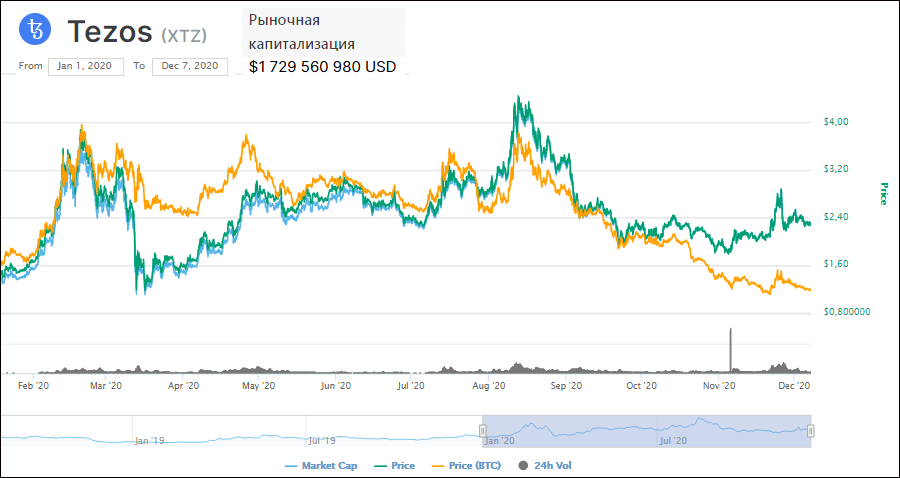Click the Aug '20 date axis label
Image resolution: width=900 pixels, height=478 pixels.
click(x=486, y=385)
